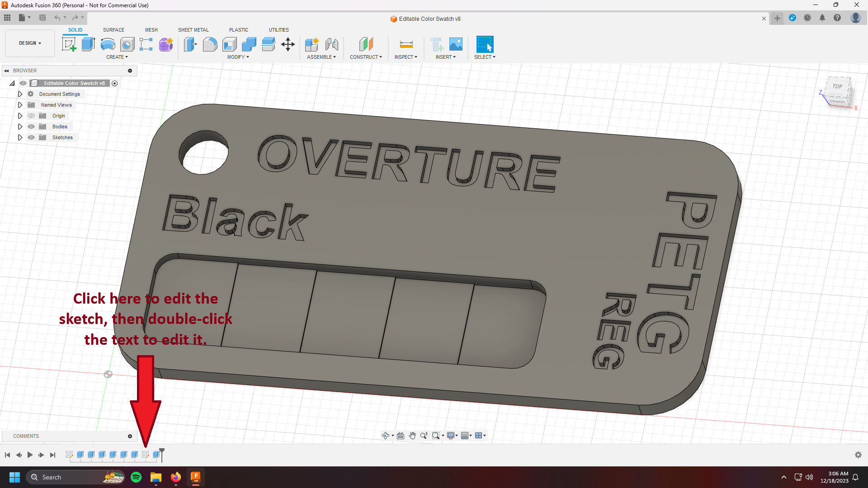Viewport: 868px width, 488px height.
Task: Expand the Document Settings node
Action: pyautogui.click(x=20, y=94)
